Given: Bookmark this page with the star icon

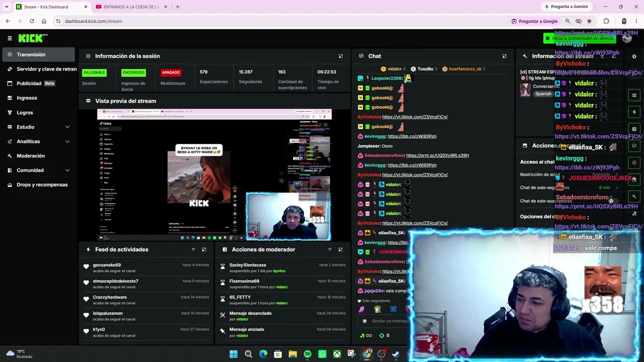Looking at the screenshot, I should [589, 21].
